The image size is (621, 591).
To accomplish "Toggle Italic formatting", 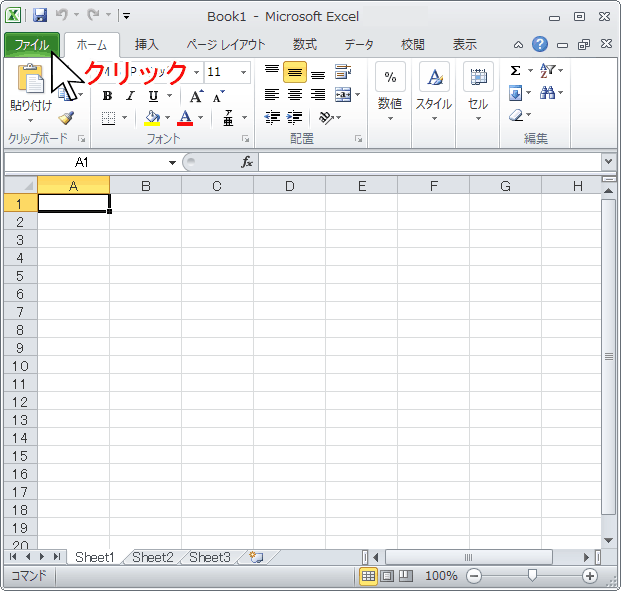I will click(130, 96).
